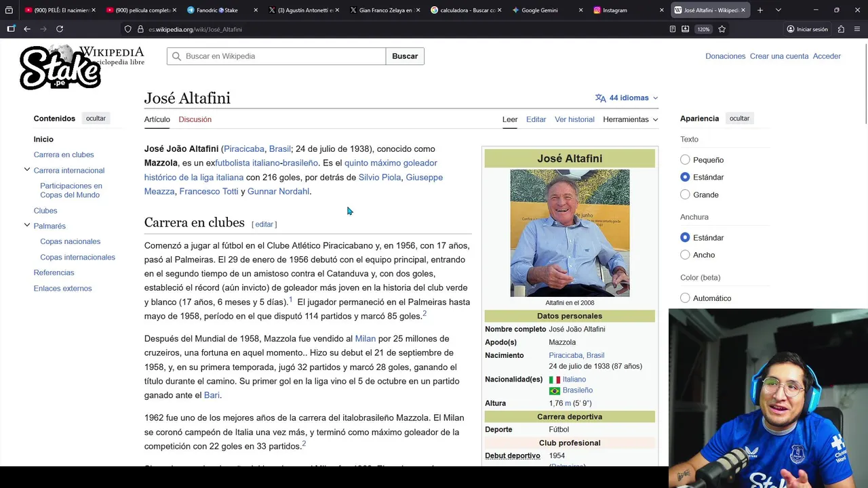Open the Francesco Totti link
Image resolution: width=868 pixels, height=488 pixels.
tap(209, 192)
